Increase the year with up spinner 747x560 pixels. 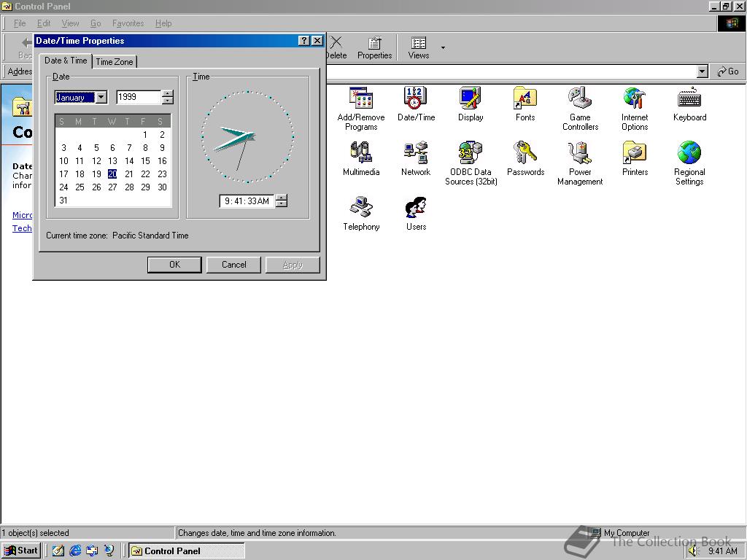167,93
